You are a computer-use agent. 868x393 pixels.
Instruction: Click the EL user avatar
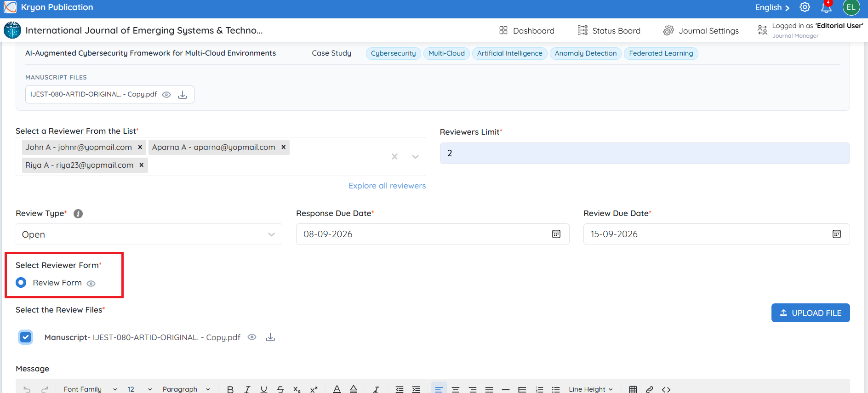pyautogui.click(x=851, y=7)
